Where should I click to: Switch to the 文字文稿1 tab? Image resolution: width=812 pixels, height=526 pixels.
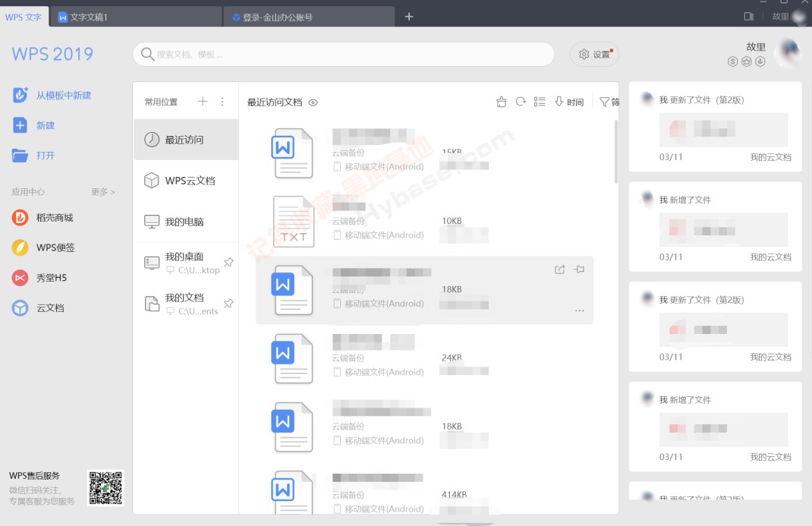[136, 17]
